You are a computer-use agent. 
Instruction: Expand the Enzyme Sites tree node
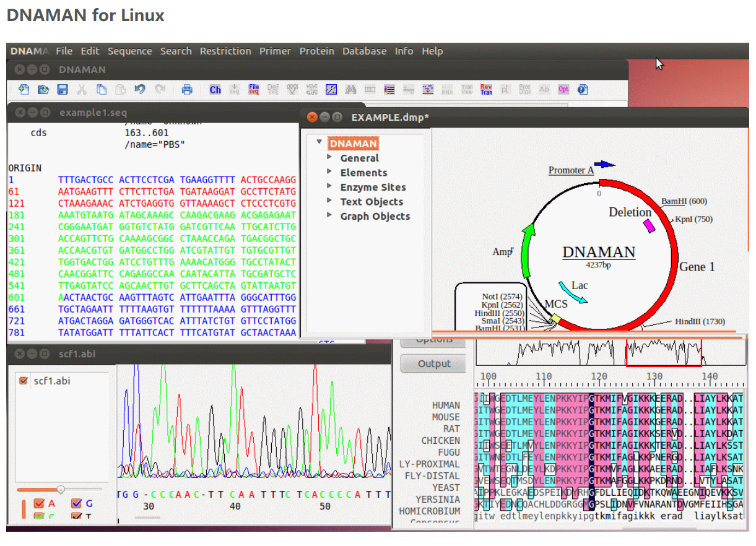tap(330, 186)
